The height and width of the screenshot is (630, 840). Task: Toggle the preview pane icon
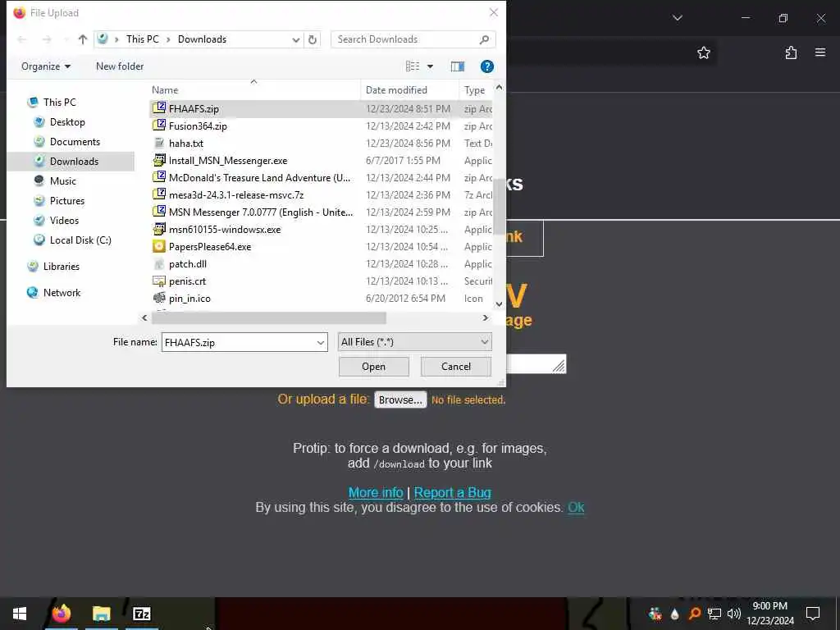tap(458, 66)
